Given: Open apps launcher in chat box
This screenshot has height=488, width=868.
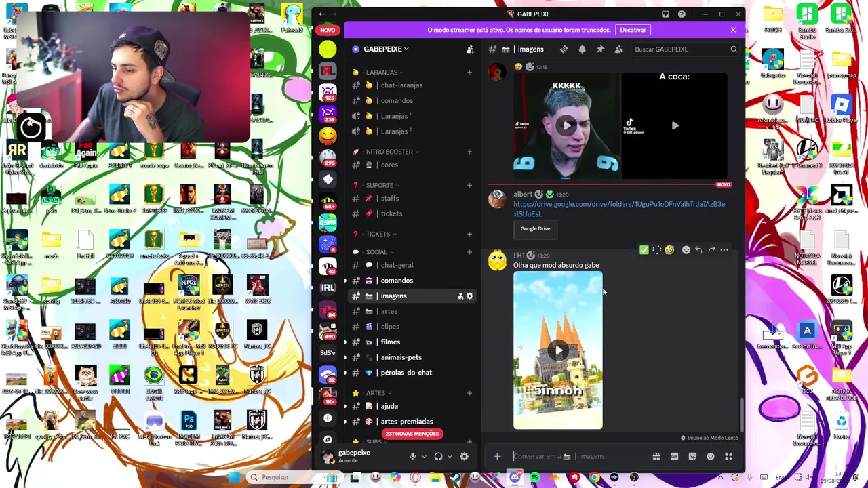Looking at the screenshot, I should click(729, 456).
